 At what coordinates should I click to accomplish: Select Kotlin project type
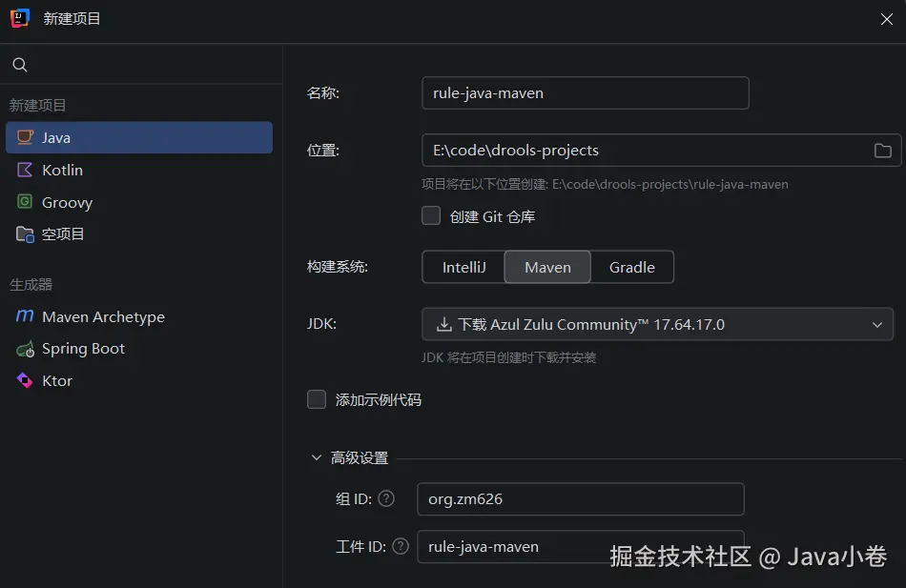click(139, 170)
